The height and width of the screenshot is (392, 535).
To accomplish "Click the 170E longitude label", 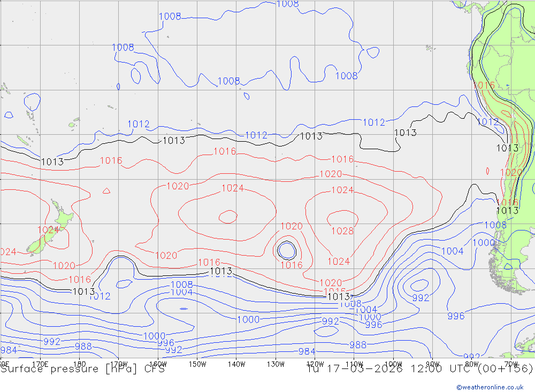I will tap(40, 364).
